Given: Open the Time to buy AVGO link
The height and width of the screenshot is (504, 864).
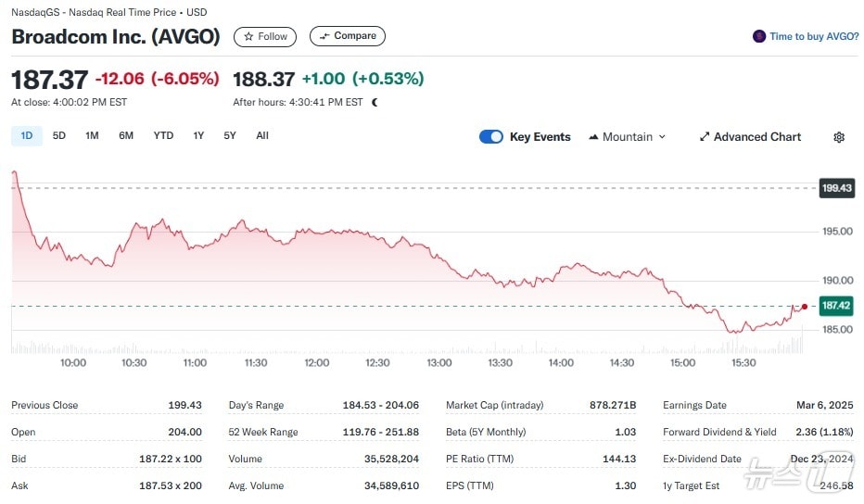Looking at the screenshot, I should (x=813, y=37).
